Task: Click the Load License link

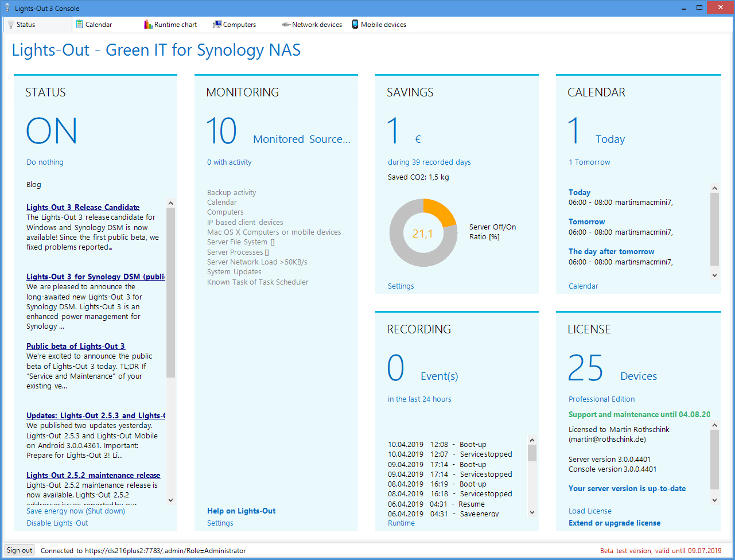Action: (x=590, y=511)
